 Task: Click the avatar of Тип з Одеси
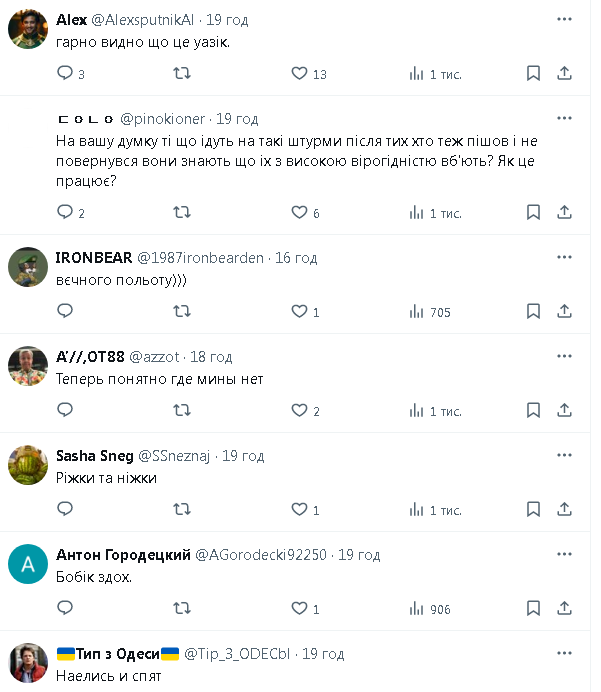point(28,663)
